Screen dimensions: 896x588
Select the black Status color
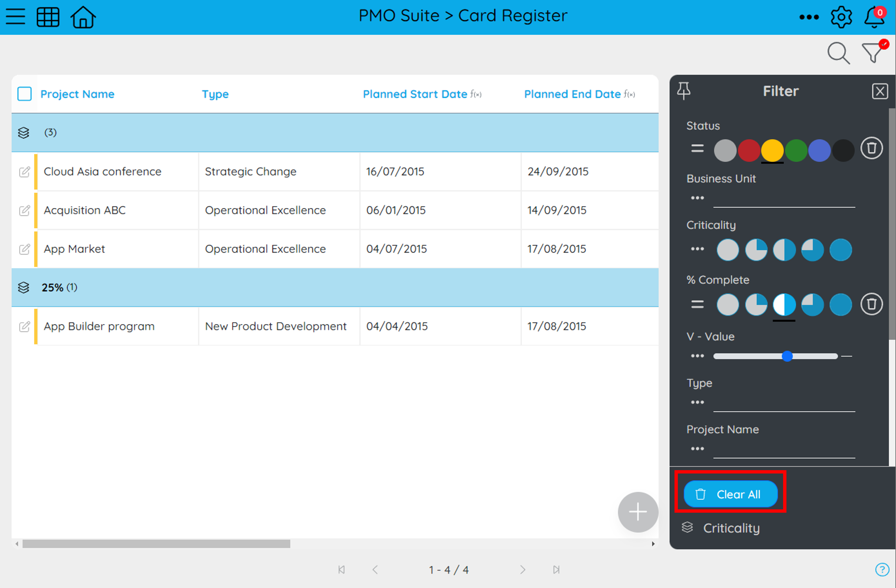point(843,151)
